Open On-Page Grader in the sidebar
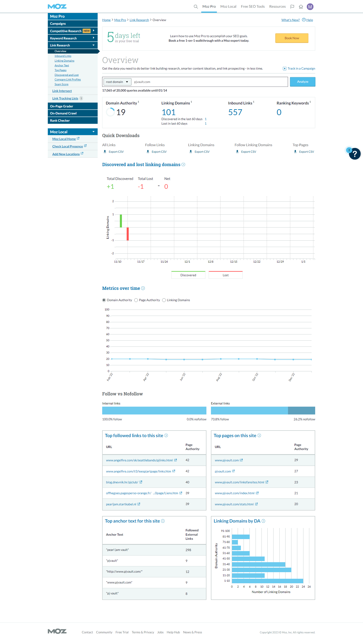The height and width of the screenshot is (644, 363). pos(73,106)
